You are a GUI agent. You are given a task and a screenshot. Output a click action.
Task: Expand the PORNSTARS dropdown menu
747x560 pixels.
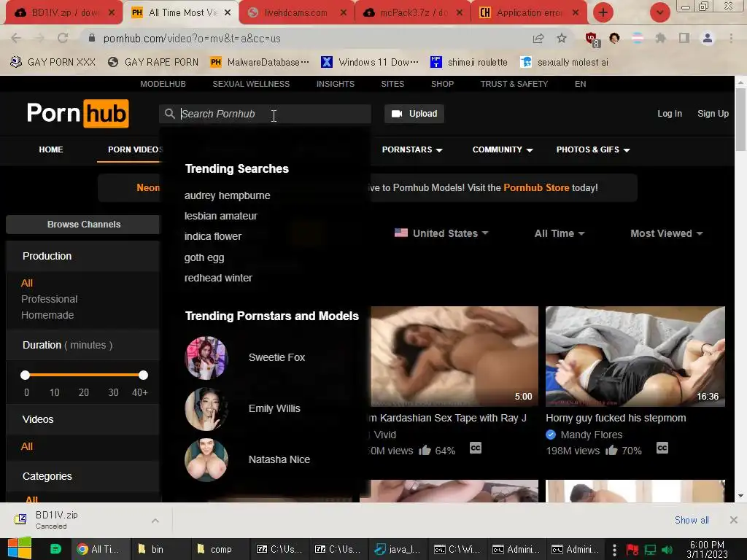click(412, 149)
